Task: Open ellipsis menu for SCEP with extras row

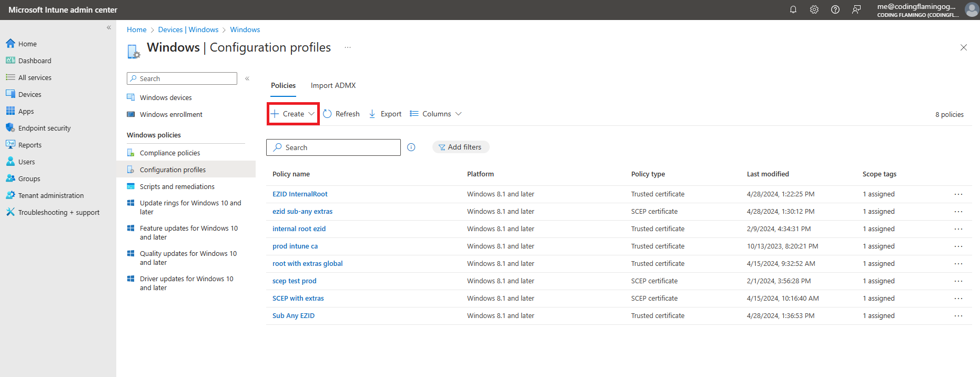Action: (x=958, y=299)
